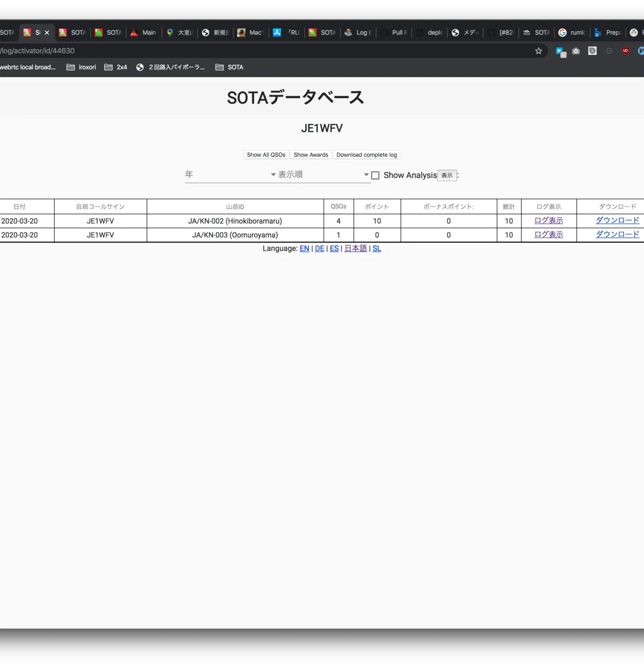Close the active browser tab
Image resolution: width=644 pixels, height=667 pixels.
(47, 33)
